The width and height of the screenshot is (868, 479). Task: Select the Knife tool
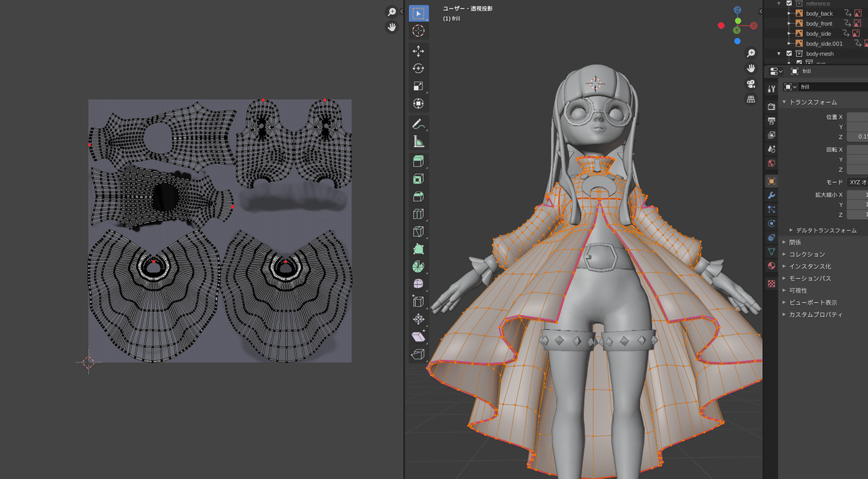(418, 232)
